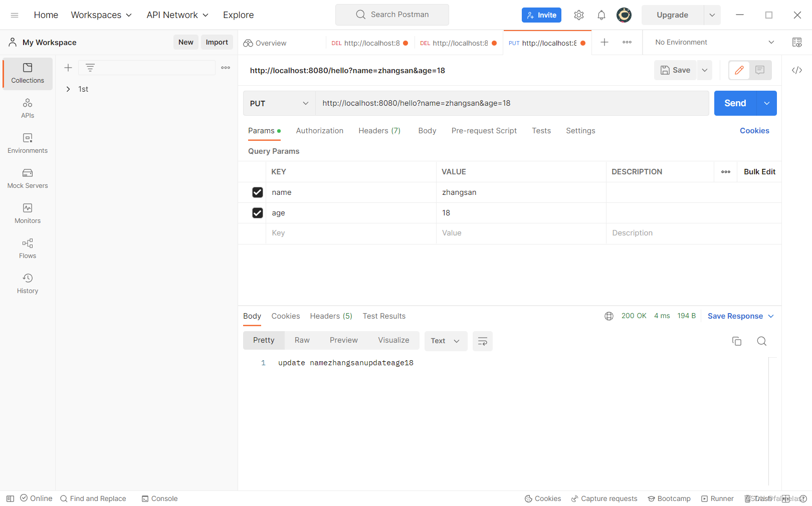The width and height of the screenshot is (812, 506).
Task: Click the network globe icon
Action: pos(609,316)
